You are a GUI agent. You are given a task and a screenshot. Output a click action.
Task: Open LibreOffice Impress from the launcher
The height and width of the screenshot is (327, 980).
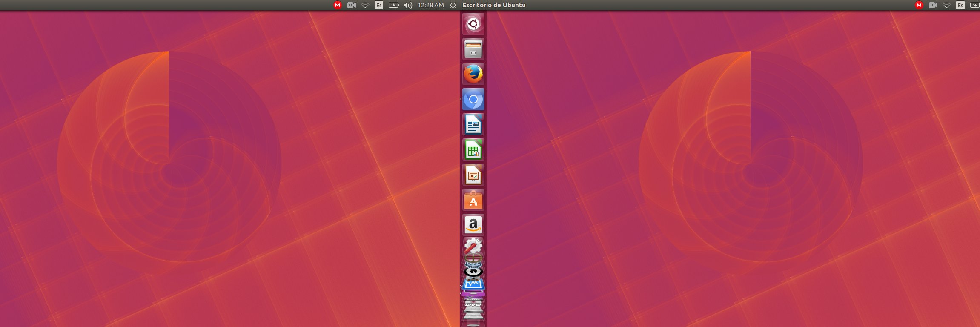(473, 175)
